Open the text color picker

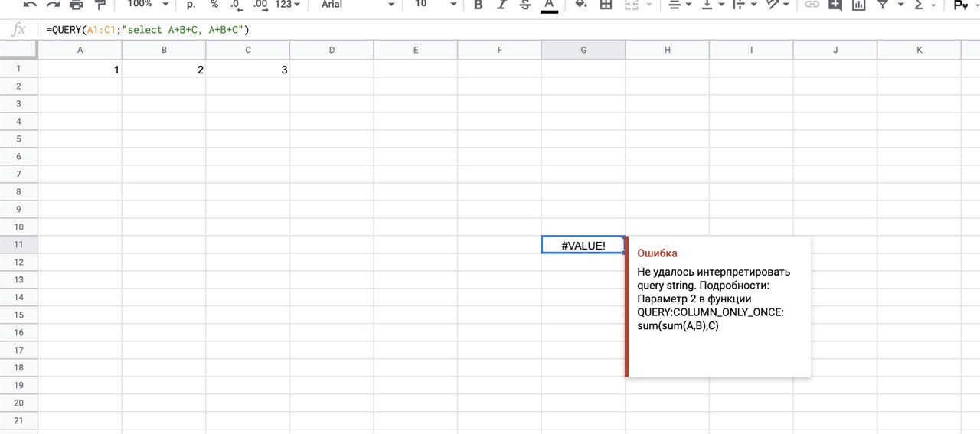coord(549,5)
